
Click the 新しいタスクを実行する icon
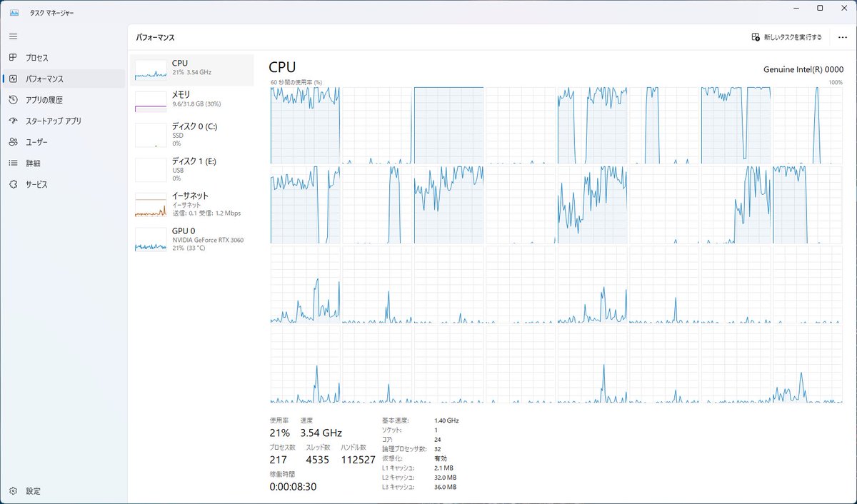tap(756, 37)
